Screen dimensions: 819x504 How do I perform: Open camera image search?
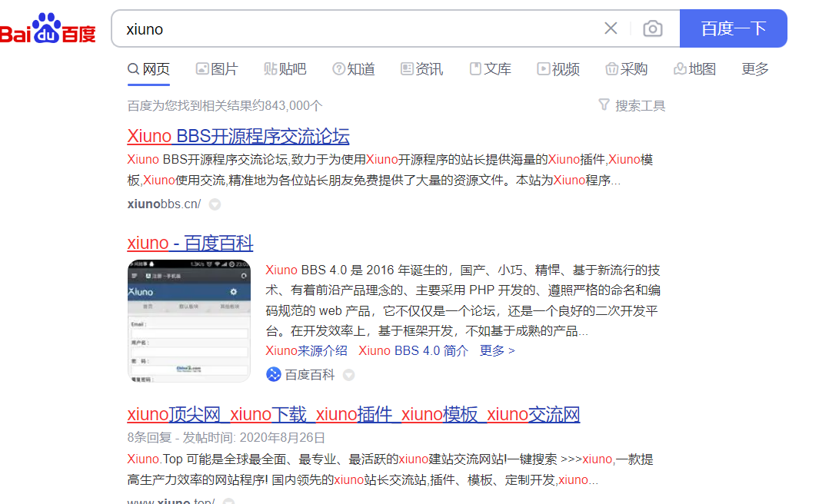652,29
